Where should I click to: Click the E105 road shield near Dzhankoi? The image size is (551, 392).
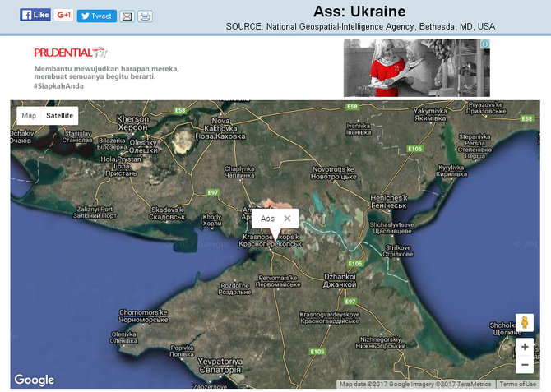[x=355, y=264]
